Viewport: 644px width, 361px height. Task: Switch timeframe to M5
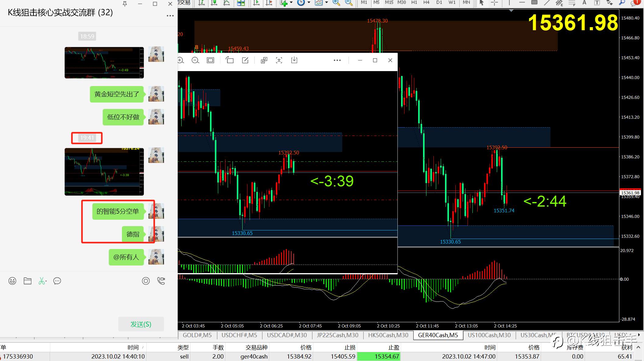[x=376, y=2]
